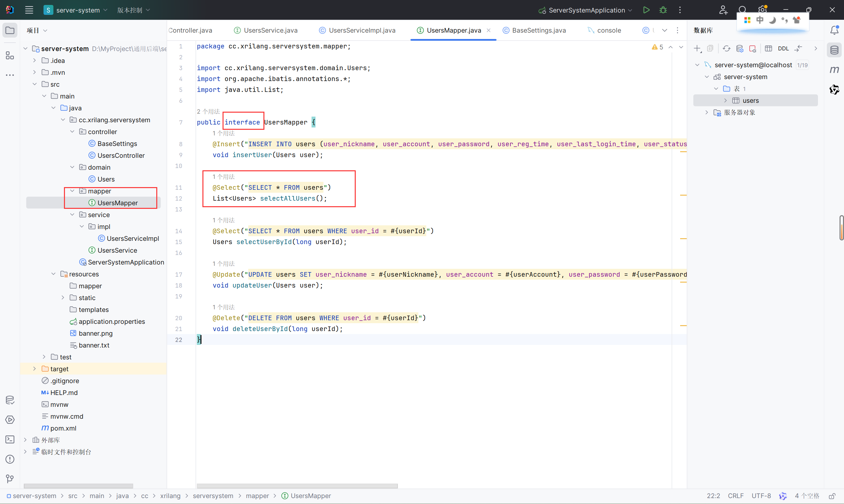Click the CRLF line separator in status bar
844x504 pixels.
pos(736,496)
